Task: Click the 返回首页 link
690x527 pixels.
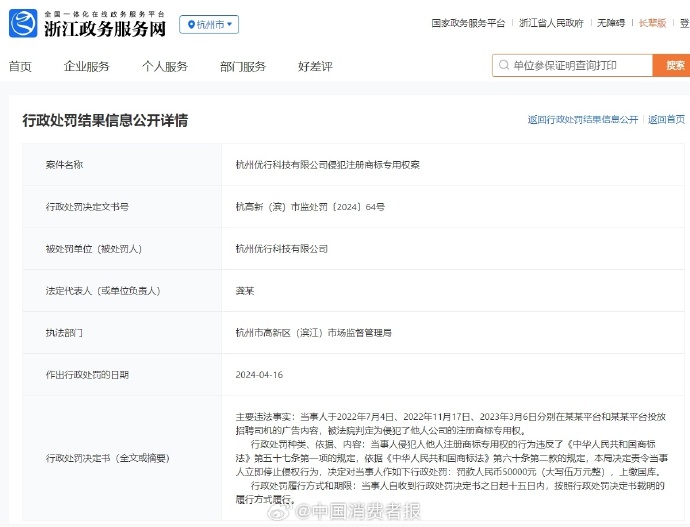Action: point(665,119)
